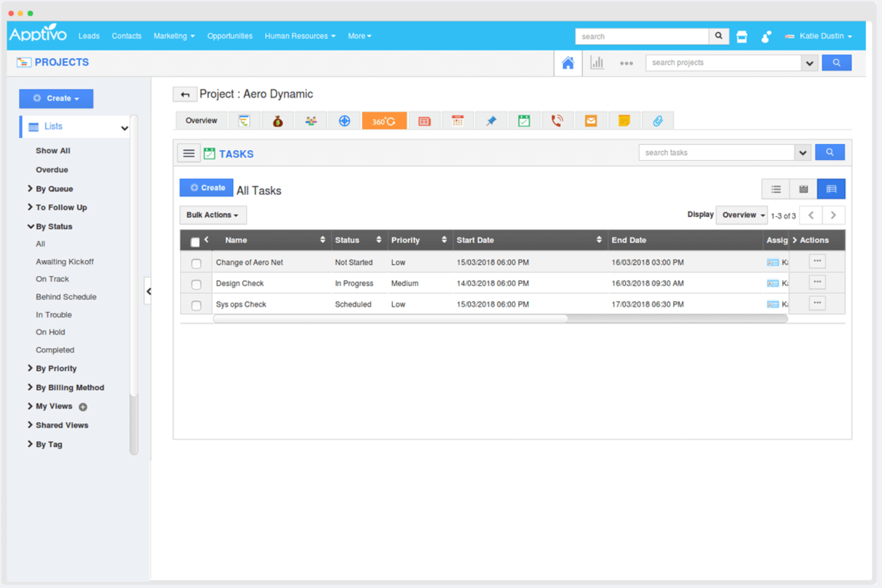882x588 pixels.
Task: Switch to the Overview tab
Action: (201, 120)
